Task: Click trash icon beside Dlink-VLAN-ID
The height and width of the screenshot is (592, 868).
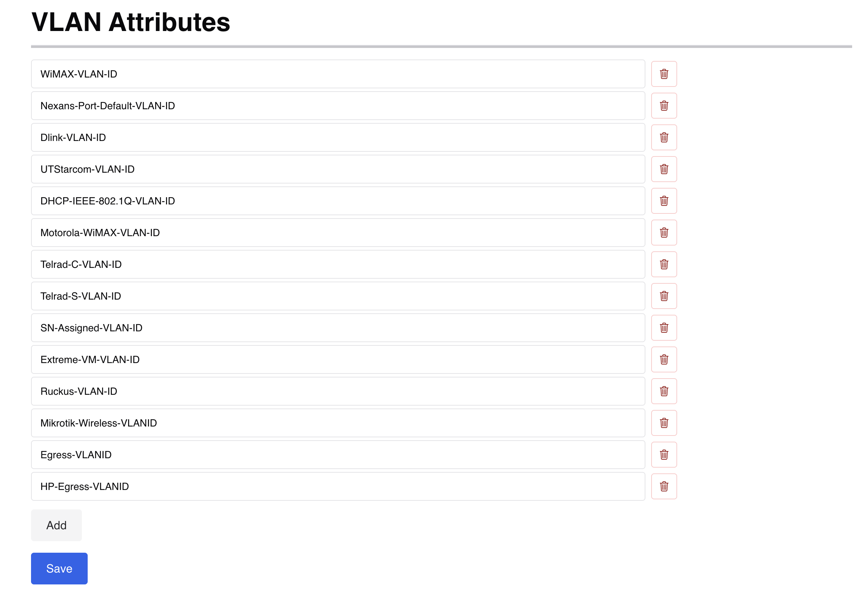Action: [x=664, y=137]
